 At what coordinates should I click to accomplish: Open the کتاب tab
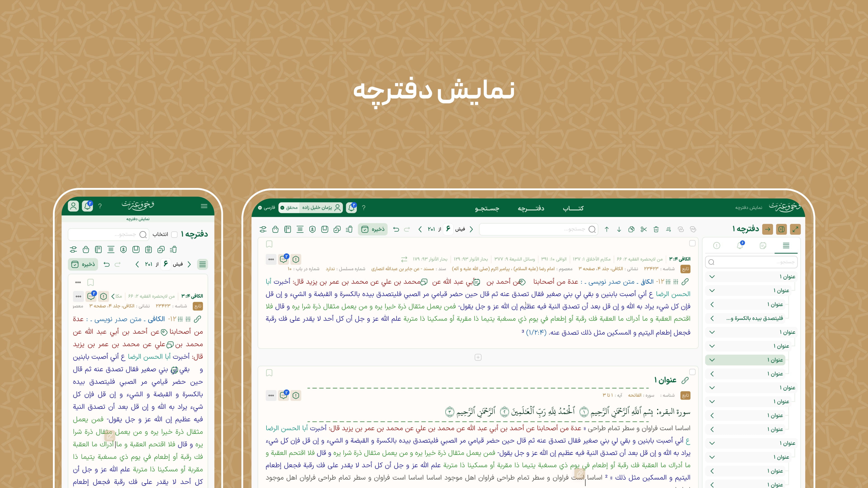point(573,208)
